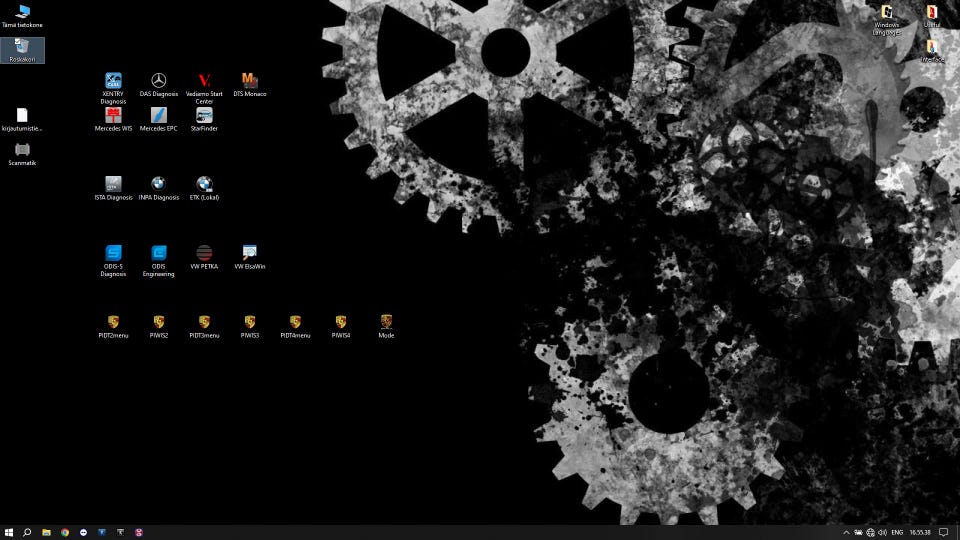The height and width of the screenshot is (540, 960).
Task: Open File Explorer from the taskbar
Action: tap(46, 532)
